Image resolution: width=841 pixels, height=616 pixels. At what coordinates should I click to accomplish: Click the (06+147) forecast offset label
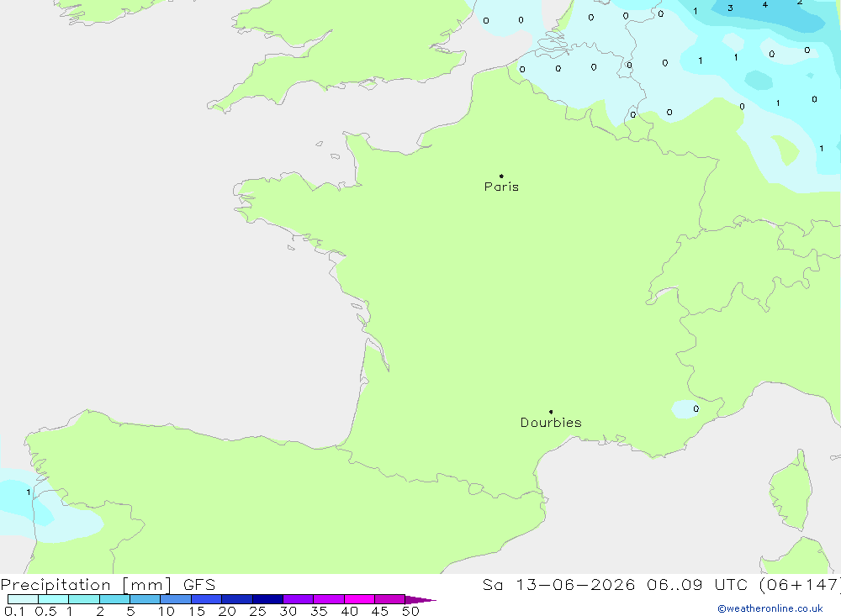(x=800, y=584)
